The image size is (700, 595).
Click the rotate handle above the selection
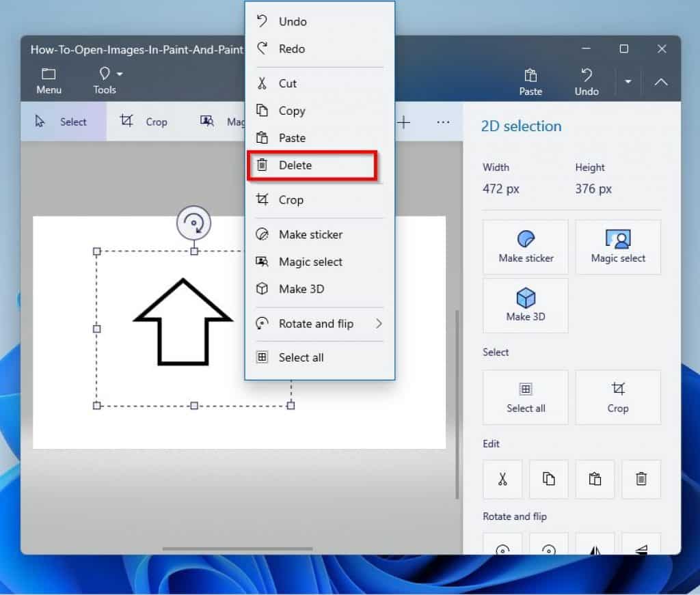(193, 222)
